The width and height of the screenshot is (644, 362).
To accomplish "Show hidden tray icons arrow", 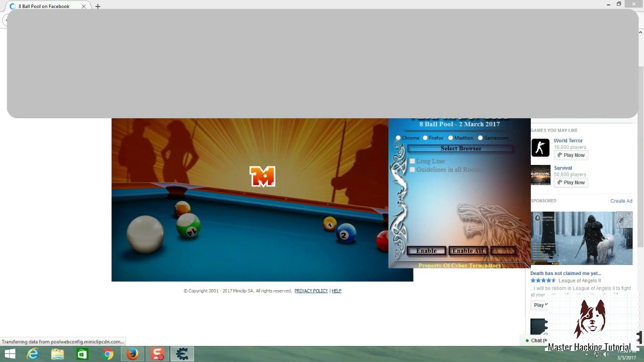I will pos(587,354).
